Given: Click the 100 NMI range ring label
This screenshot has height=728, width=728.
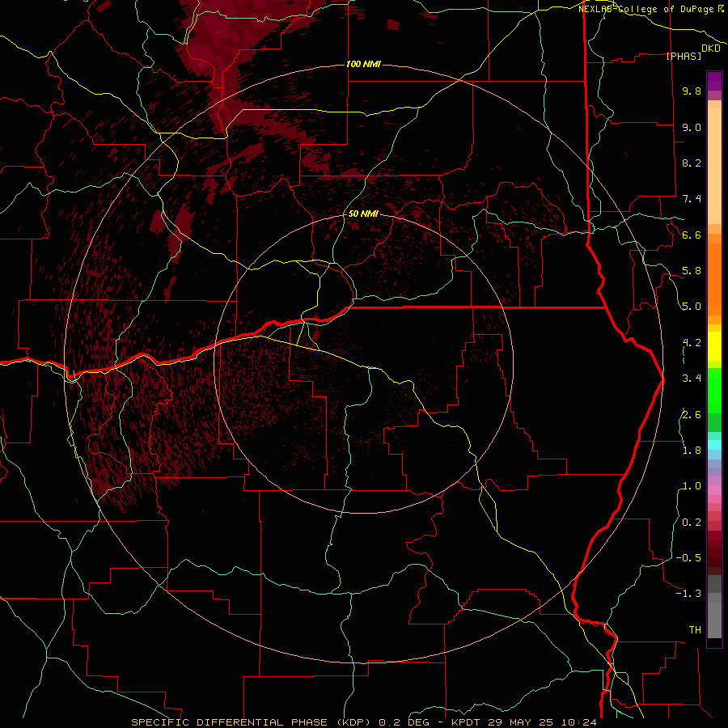Looking at the screenshot, I should (x=363, y=64).
